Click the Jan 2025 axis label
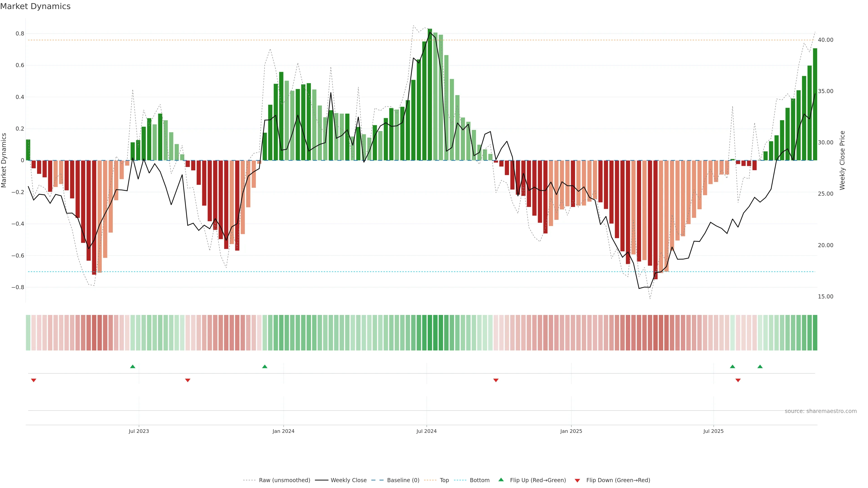Image resolution: width=868 pixels, height=488 pixels. 571,431
